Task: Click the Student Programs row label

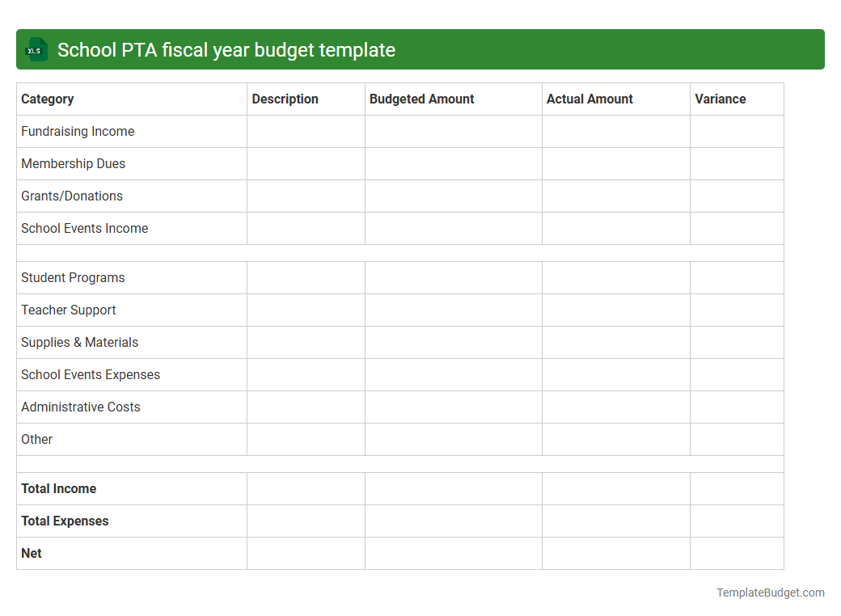Action: pyautogui.click(x=73, y=277)
